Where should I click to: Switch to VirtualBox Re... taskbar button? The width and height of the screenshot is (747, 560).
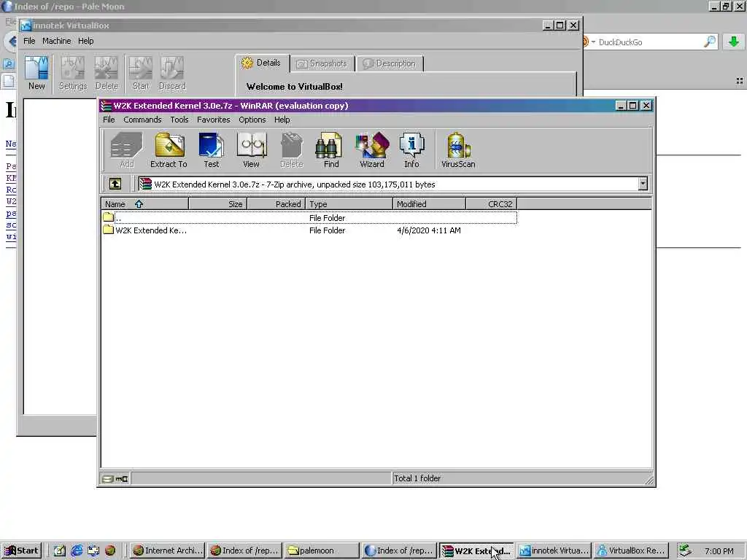tap(631, 551)
